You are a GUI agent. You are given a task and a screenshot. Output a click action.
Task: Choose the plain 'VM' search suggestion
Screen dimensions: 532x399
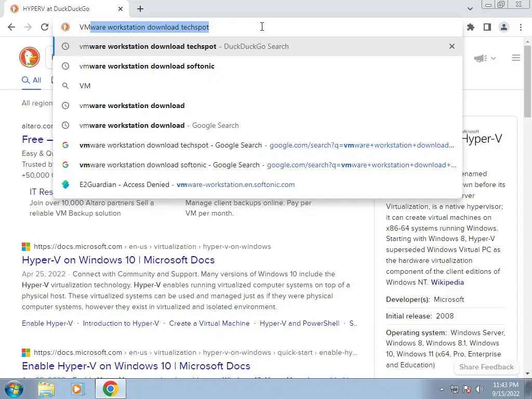(258, 86)
